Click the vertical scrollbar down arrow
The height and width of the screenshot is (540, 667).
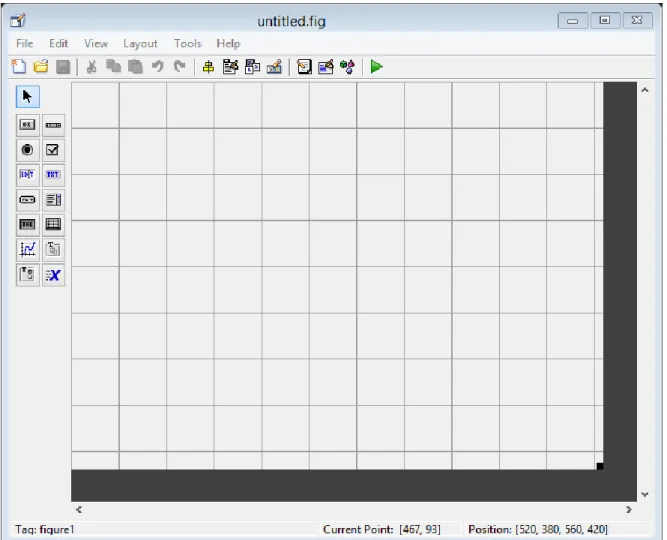[x=645, y=494]
